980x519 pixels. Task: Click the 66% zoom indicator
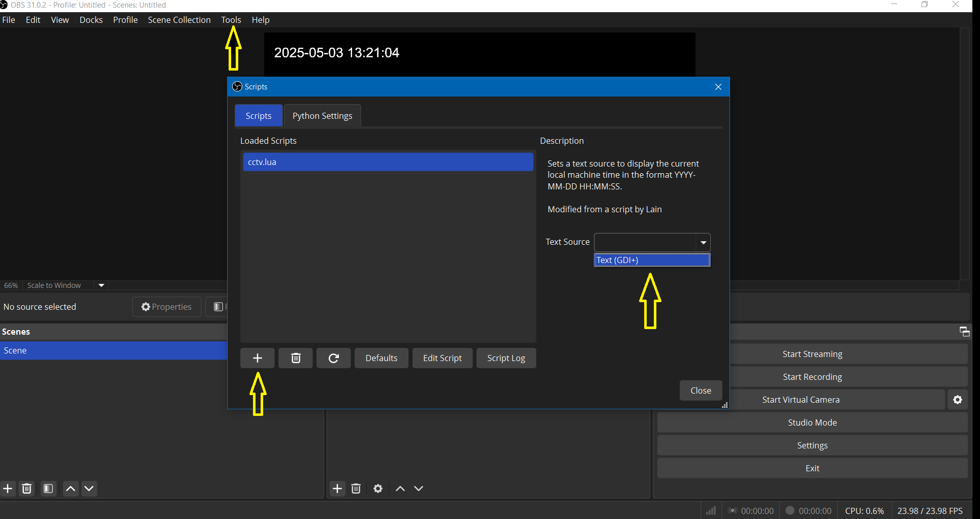pos(11,285)
